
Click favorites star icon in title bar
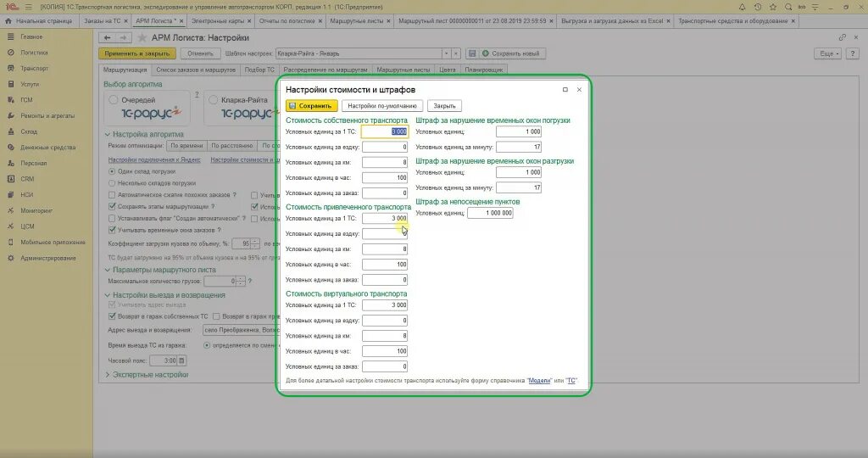(x=773, y=7)
